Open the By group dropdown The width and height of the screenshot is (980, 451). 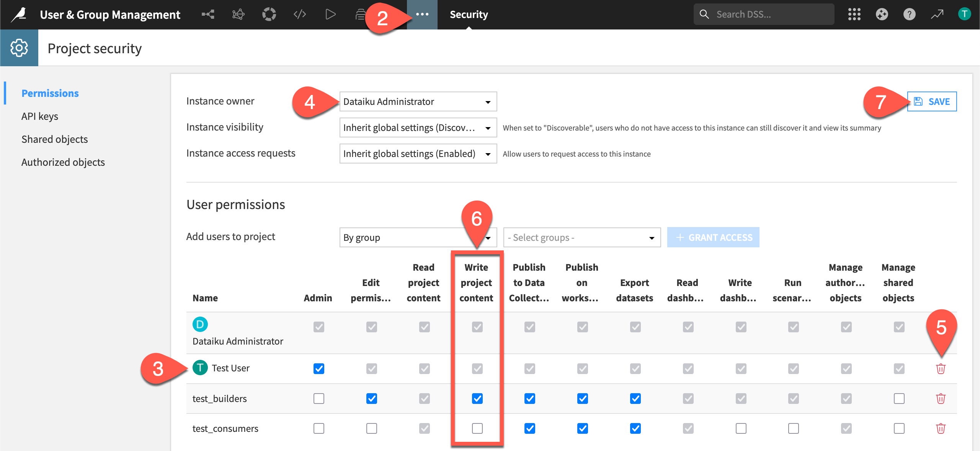(x=418, y=237)
